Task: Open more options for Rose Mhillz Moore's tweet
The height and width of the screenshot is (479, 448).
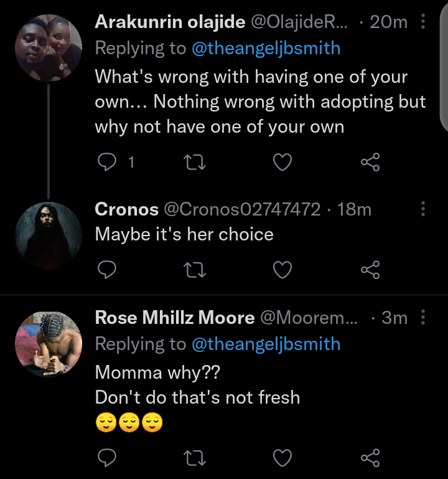Action: (x=424, y=318)
